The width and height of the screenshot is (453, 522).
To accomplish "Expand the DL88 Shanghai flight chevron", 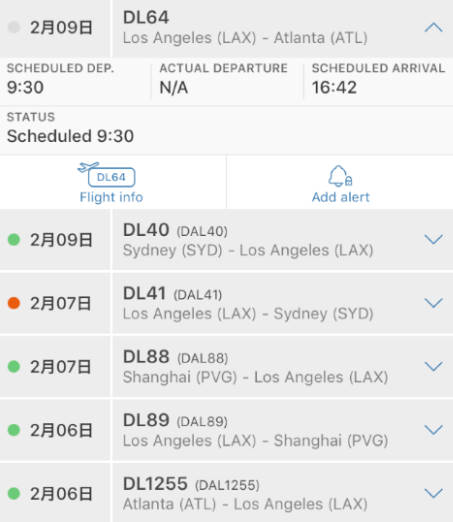I will (x=433, y=366).
